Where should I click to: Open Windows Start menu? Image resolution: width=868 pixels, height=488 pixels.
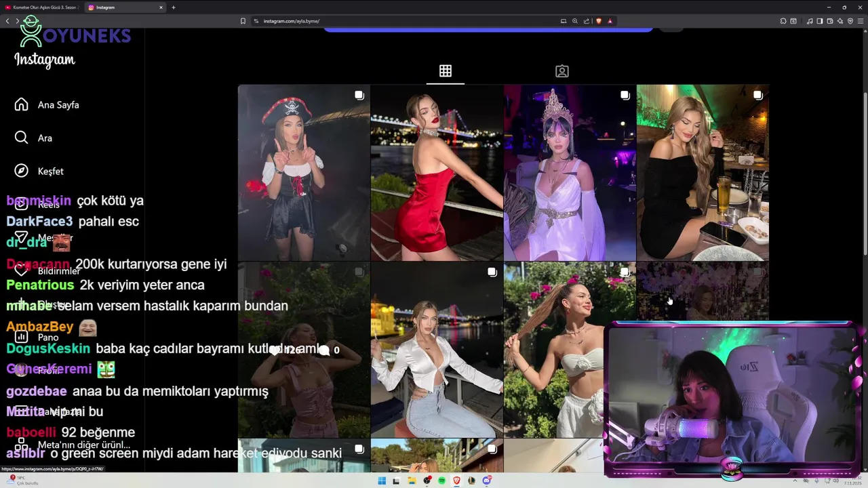382,481
